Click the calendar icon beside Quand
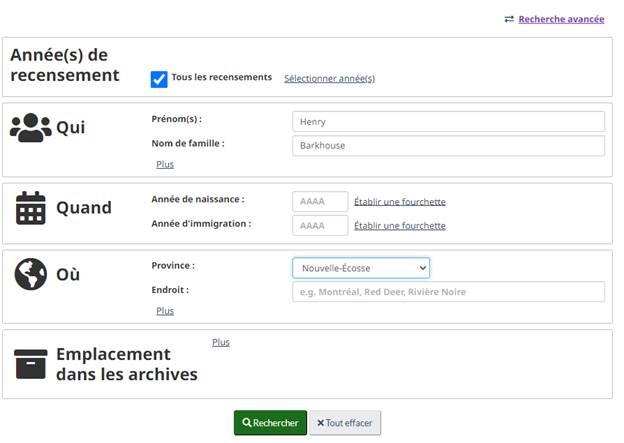The image size is (624, 443). pyautogui.click(x=31, y=208)
